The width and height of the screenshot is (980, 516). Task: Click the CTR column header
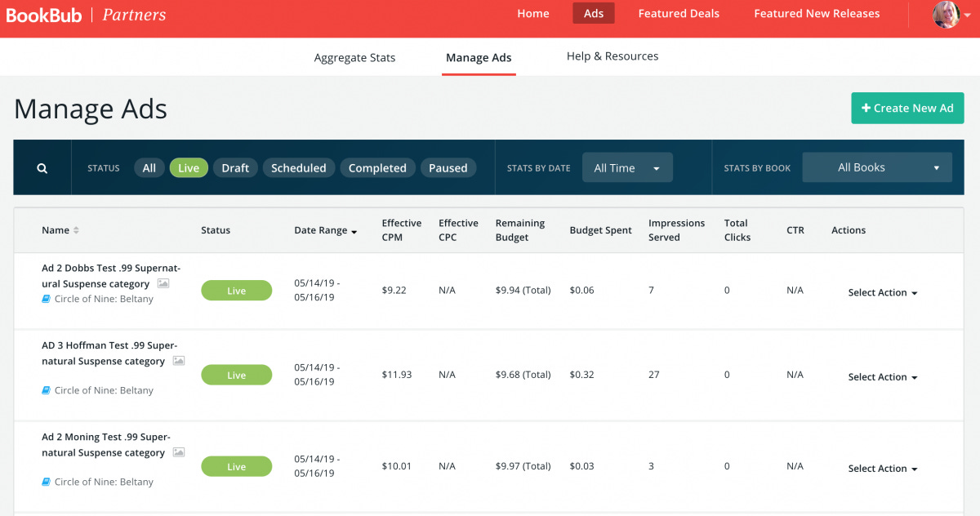point(795,230)
